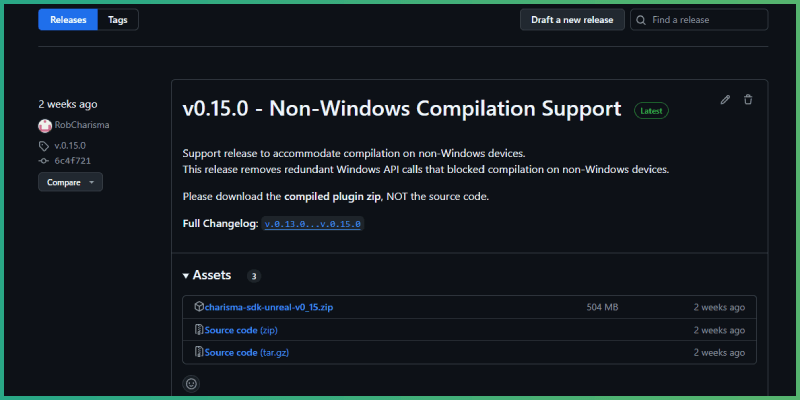Click the file icon beside Source code (zip)
800x400 pixels.
coord(199,330)
